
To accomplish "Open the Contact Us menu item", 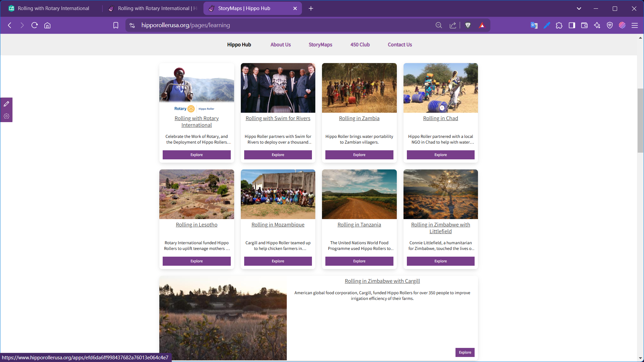I will [400, 45].
